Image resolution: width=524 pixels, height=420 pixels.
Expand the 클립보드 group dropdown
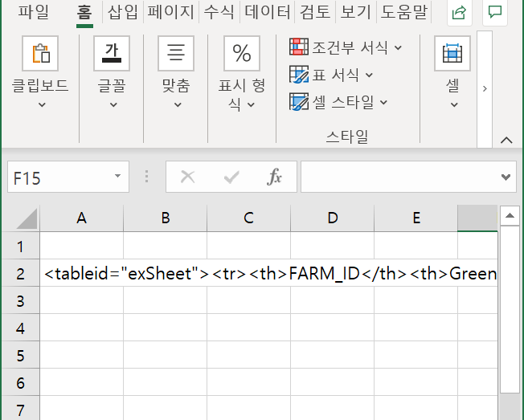(x=42, y=105)
